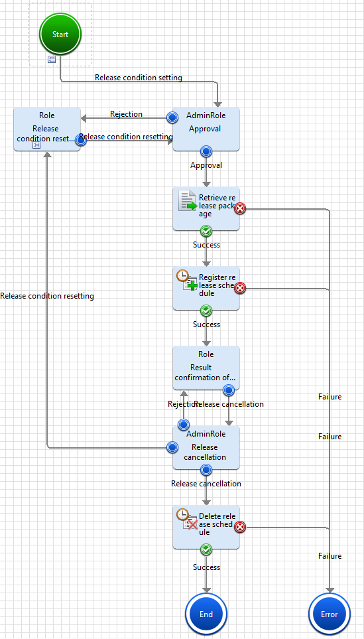
Task: Click red failure port on Delete release schedule
Action: point(240,527)
